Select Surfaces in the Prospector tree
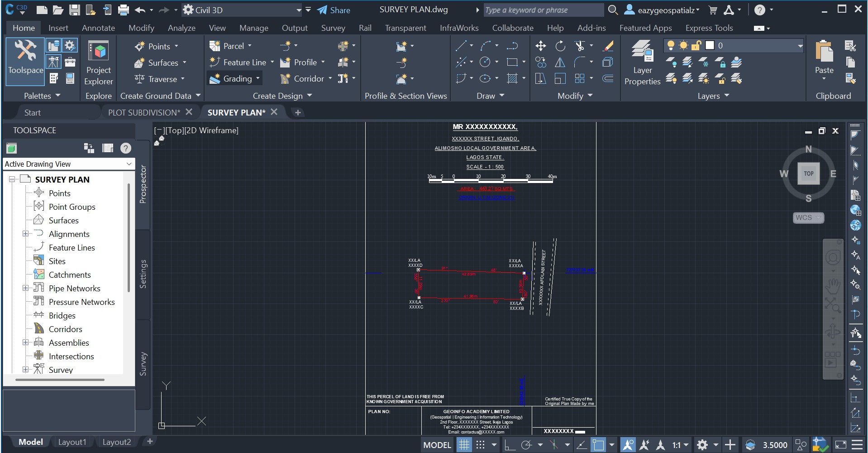This screenshot has height=453, width=868. click(63, 220)
